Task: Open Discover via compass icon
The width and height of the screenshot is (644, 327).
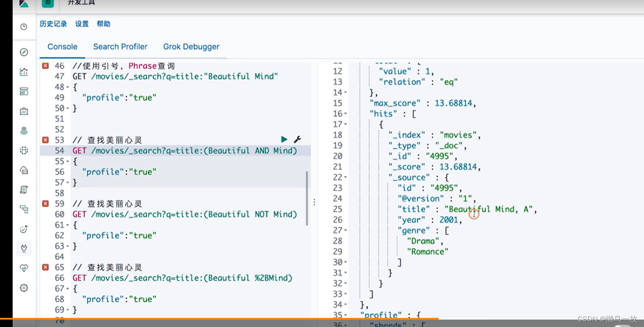Action: [24, 52]
